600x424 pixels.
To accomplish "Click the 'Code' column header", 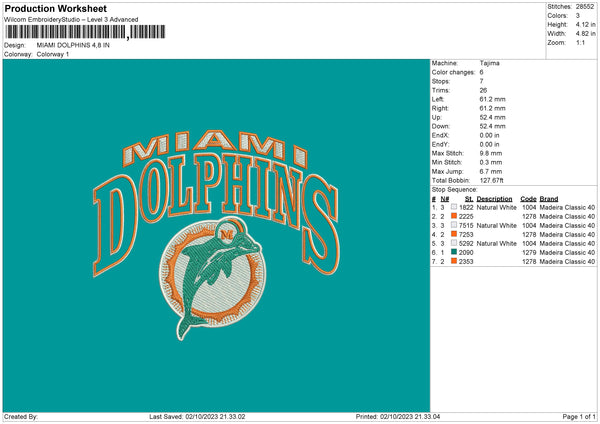I will point(528,199).
